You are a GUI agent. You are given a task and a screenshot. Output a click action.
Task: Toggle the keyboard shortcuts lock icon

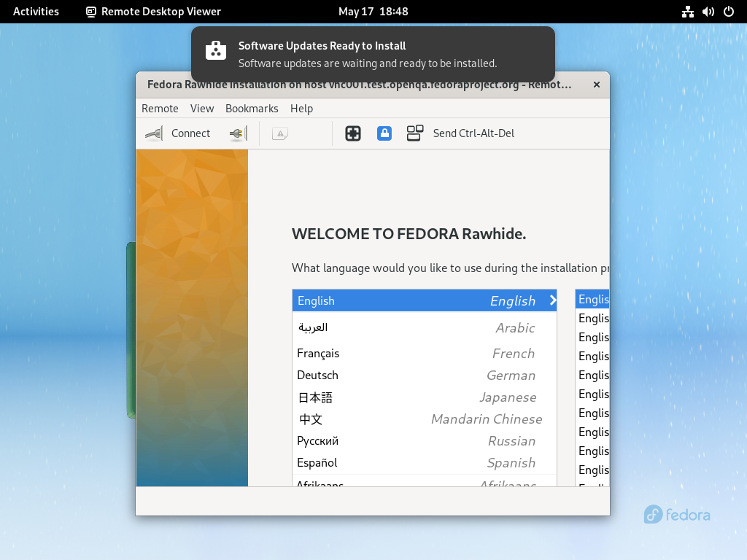tap(384, 133)
